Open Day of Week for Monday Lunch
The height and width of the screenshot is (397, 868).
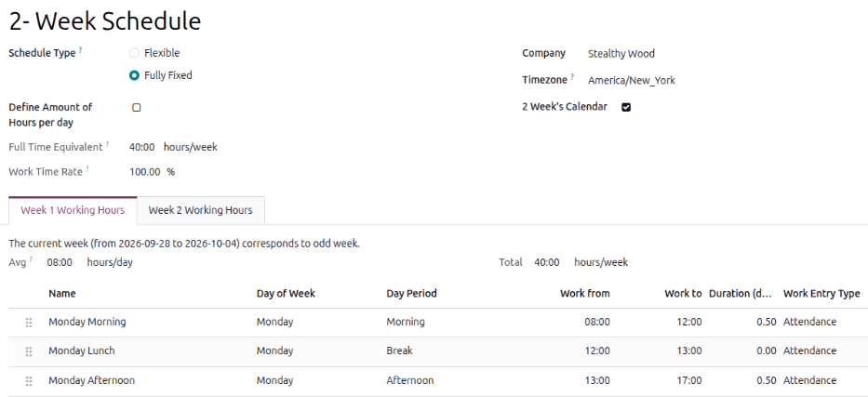[x=274, y=351]
